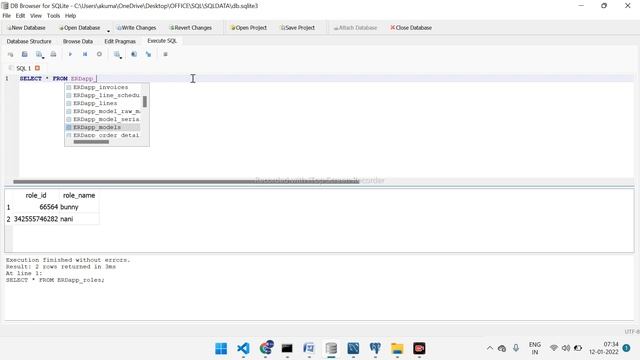Click Open Database button
This screenshot has height=360, width=640.
[80, 28]
